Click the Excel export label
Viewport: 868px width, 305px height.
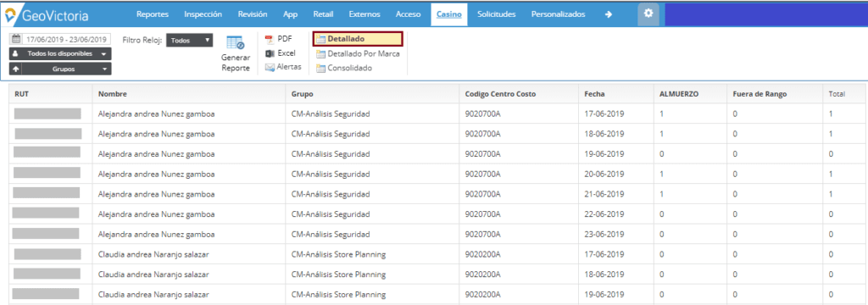(287, 53)
